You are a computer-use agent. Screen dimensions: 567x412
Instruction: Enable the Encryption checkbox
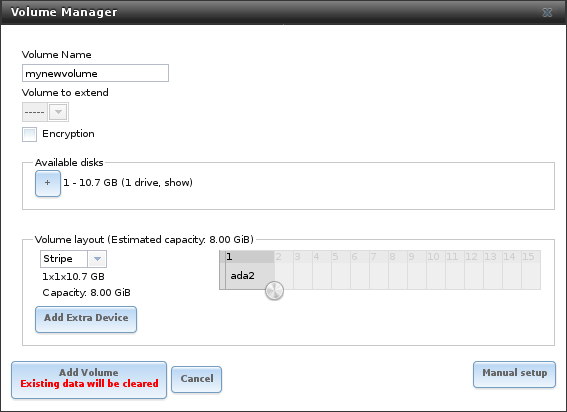click(29, 134)
